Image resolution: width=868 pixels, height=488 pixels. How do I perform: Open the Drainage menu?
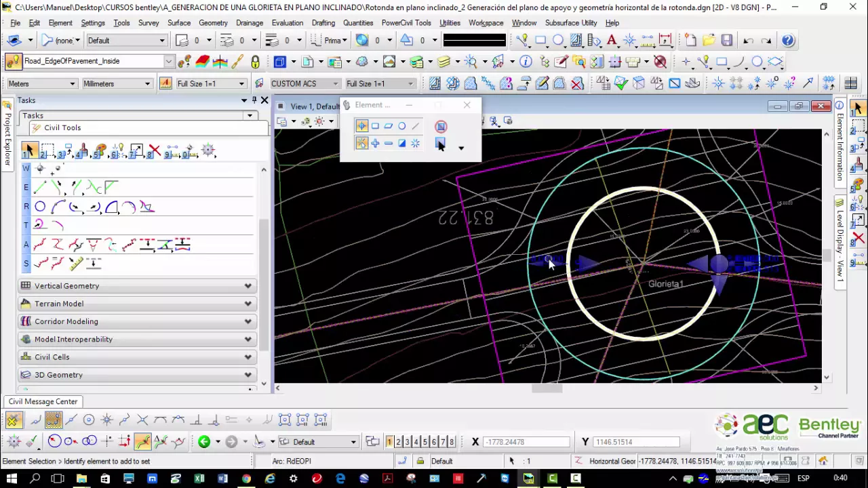250,22
